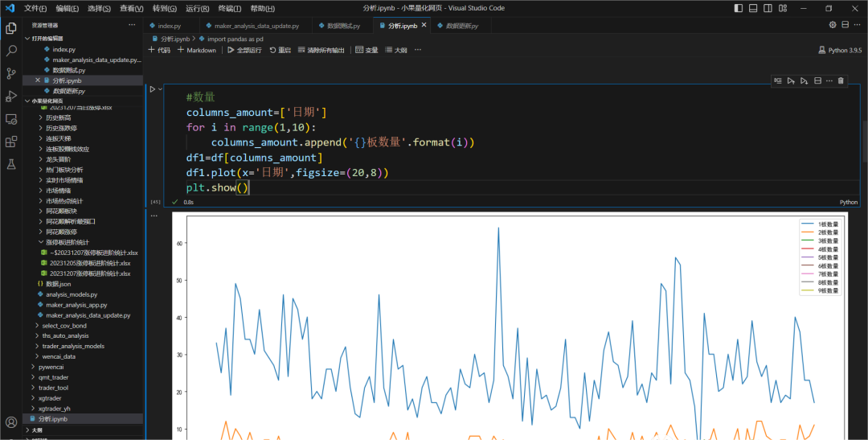The height and width of the screenshot is (440, 868).
Task: Click the plt.show() line in code cell
Action: tap(218, 188)
